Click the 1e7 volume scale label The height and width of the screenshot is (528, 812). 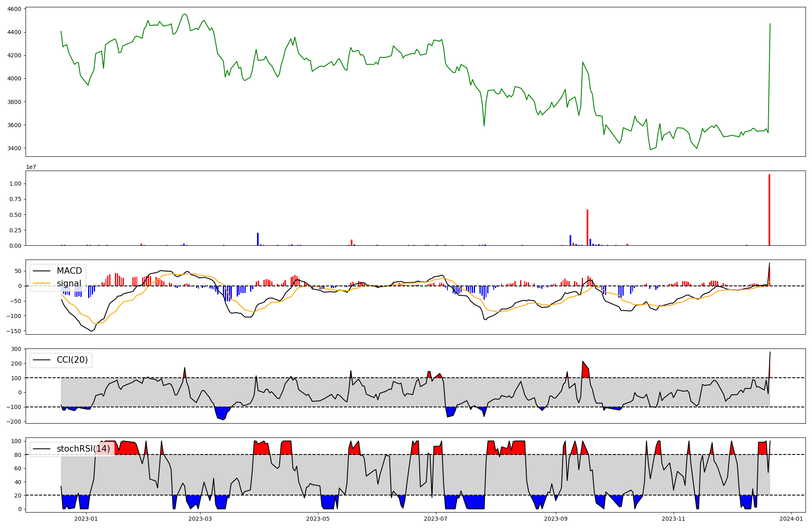(31, 167)
